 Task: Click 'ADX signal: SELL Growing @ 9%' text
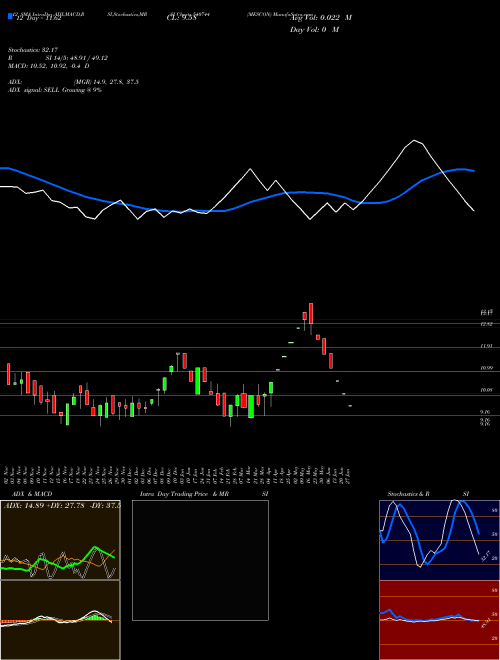(55, 90)
